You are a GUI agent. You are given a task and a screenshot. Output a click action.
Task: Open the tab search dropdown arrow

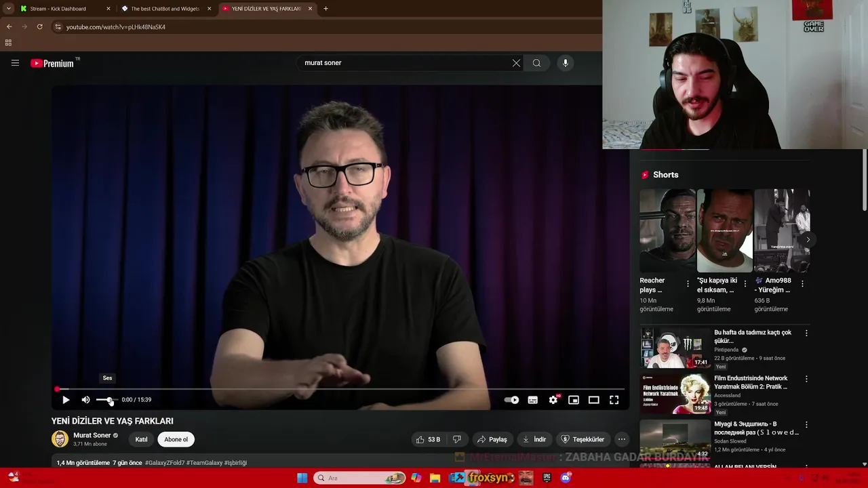[8, 9]
